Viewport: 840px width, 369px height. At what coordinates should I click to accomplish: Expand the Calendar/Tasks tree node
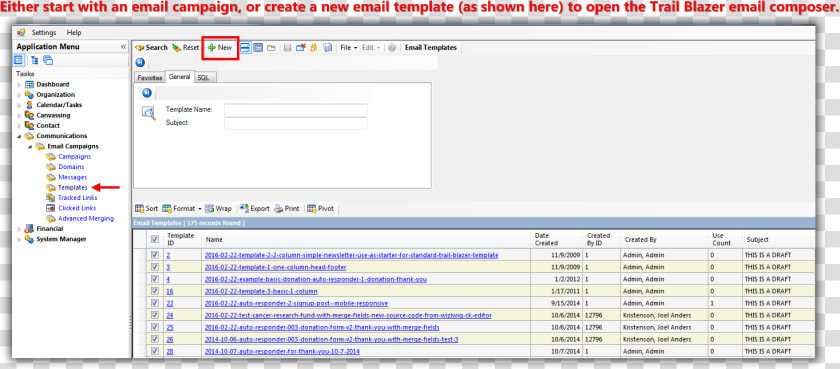tap(19, 105)
